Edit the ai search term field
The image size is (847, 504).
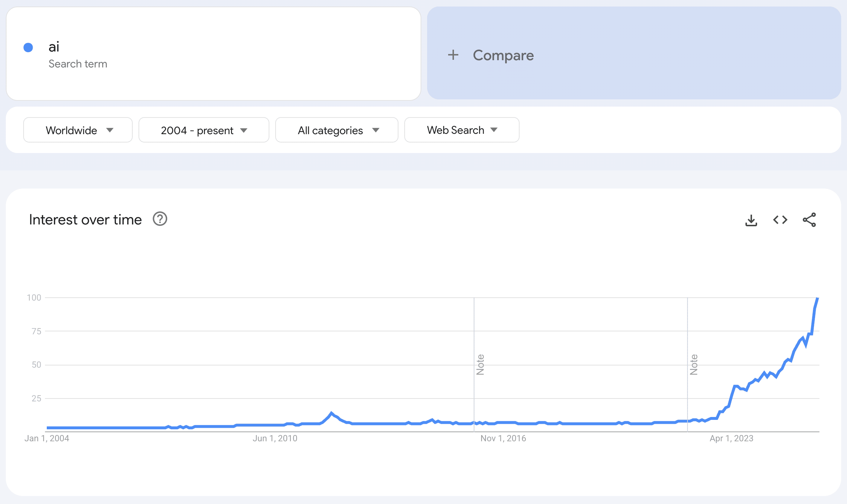(54, 47)
